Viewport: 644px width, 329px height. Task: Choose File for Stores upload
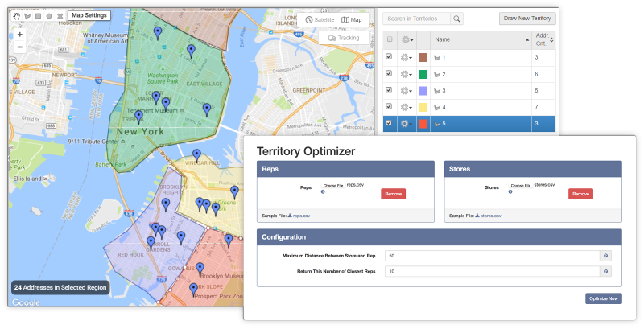[520, 186]
